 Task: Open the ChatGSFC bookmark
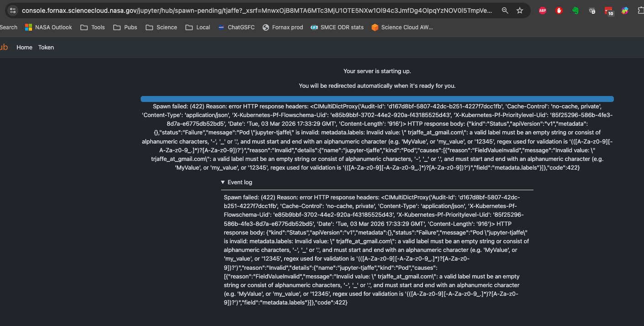point(236,27)
